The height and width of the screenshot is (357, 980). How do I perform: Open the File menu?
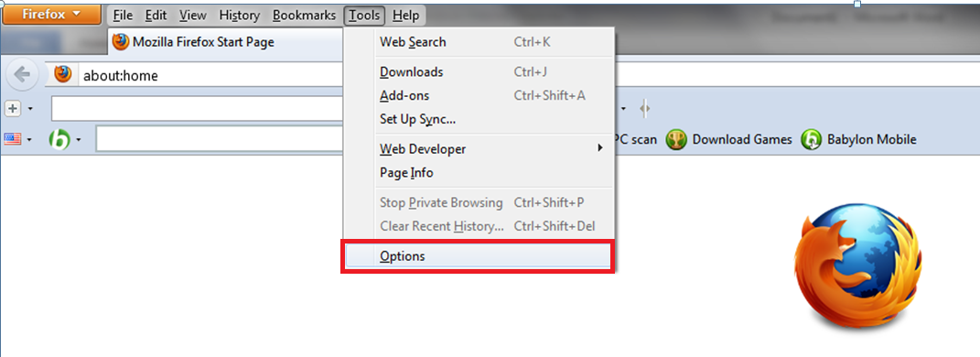point(123,16)
